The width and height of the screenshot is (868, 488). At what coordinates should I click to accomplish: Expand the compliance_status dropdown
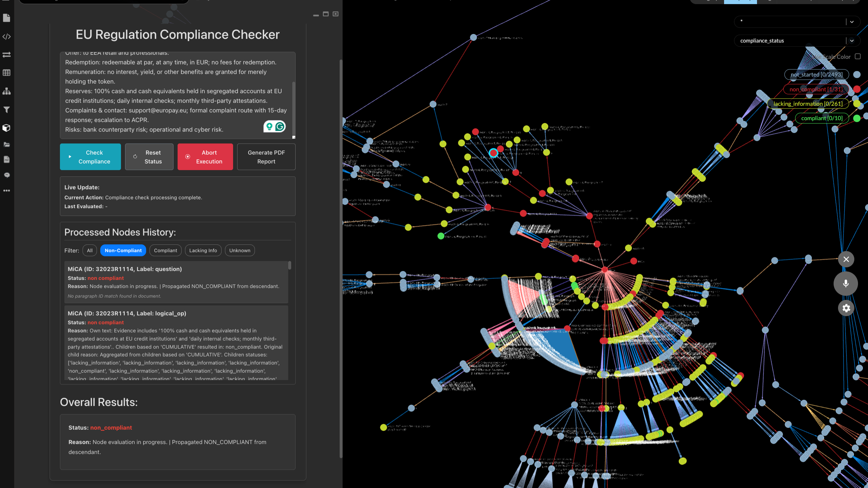[x=852, y=41]
